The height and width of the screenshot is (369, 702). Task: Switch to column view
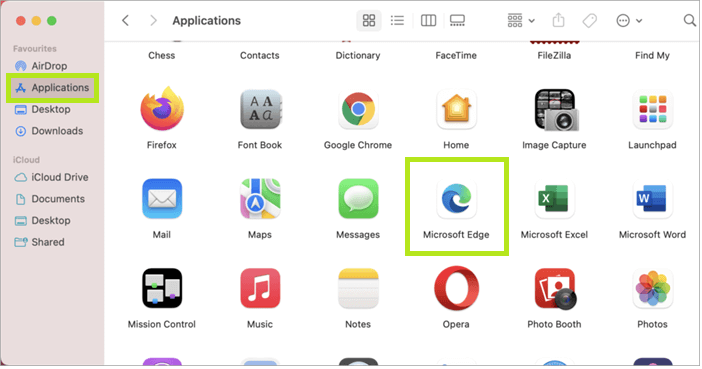[428, 20]
